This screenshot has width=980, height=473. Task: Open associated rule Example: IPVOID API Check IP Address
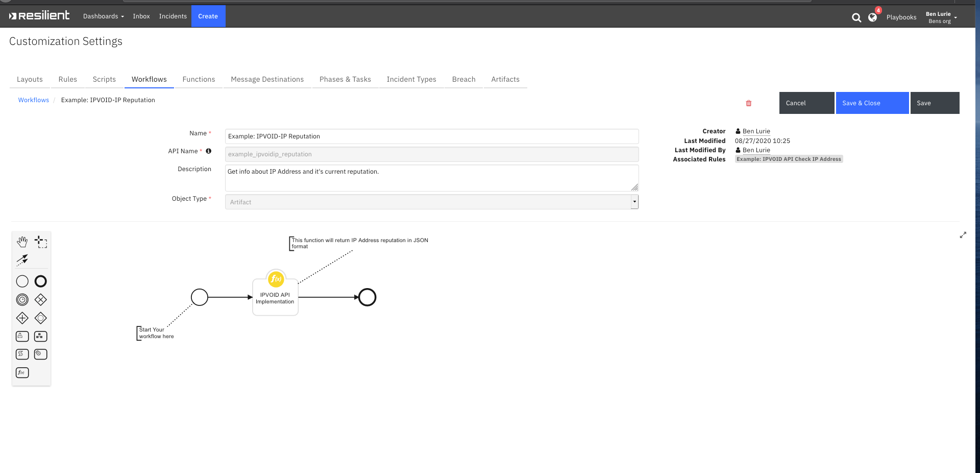pos(789,159)
